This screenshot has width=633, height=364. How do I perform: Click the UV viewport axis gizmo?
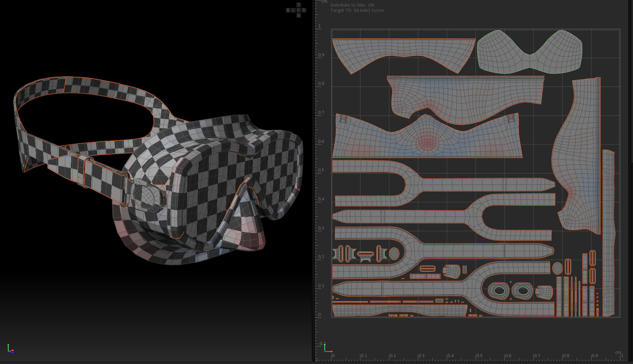(x=327, y=348)
